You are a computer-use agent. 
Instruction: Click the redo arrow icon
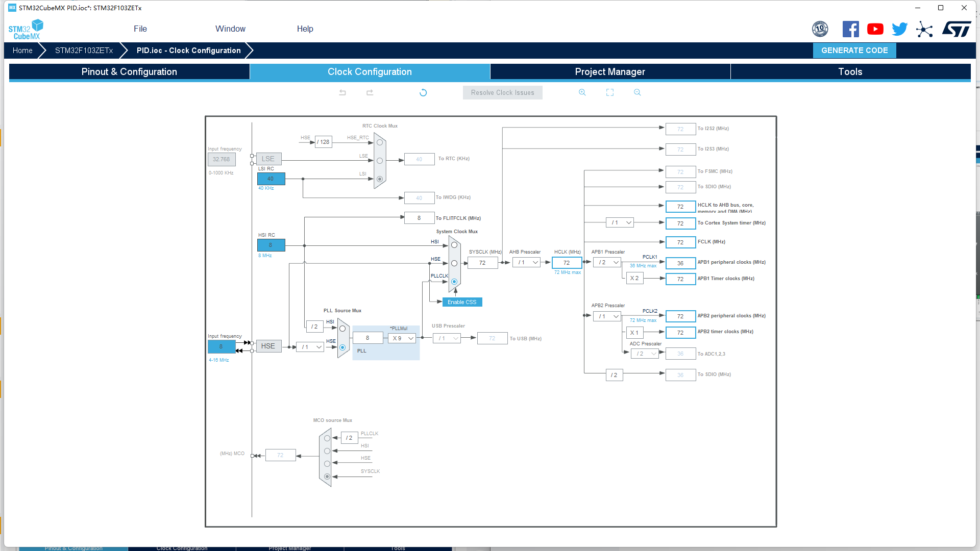[x=370, y=92]
